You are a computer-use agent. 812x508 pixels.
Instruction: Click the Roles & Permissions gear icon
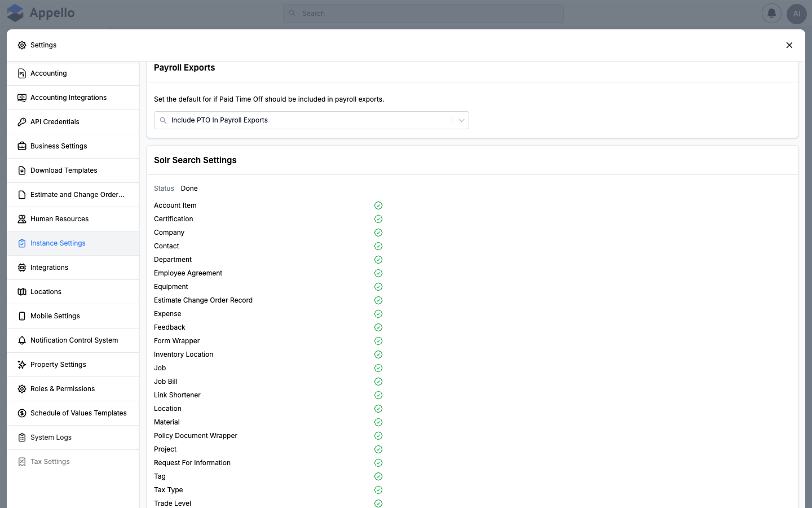[22, 389]
